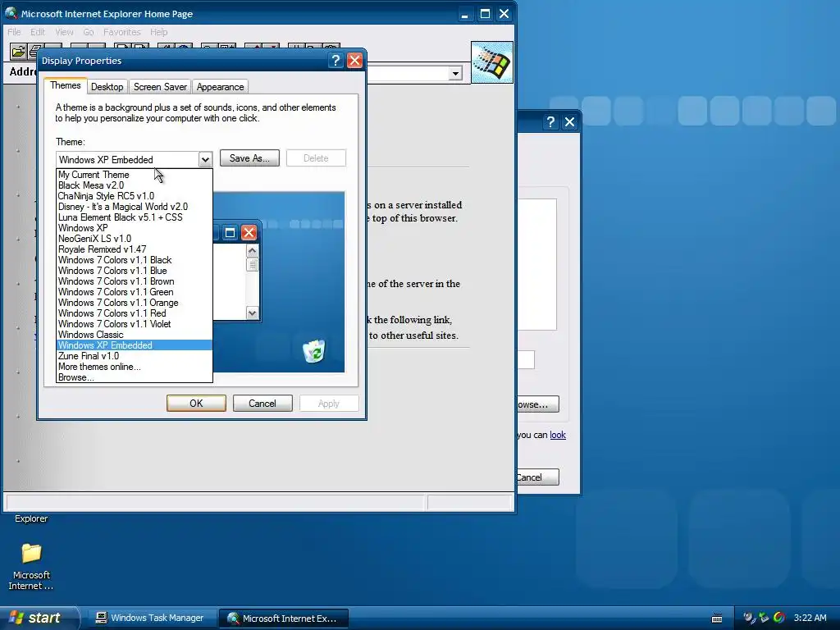Viewport: 840px width, 630px height.
Task: Switch to the Desktop tab
Action: (x=107, y=87)
